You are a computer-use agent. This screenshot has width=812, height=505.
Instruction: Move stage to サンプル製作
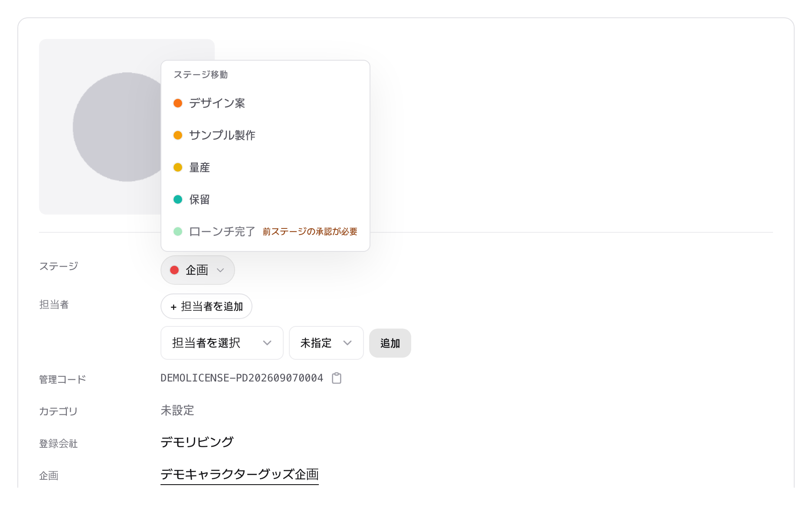[265, 135]
